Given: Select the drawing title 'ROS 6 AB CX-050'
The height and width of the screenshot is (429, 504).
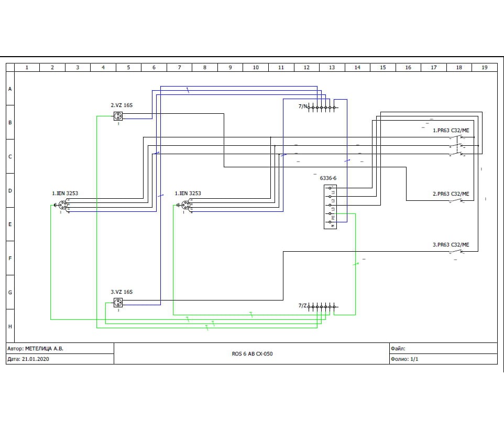Looking at the screenshot, I should point(252,354).
